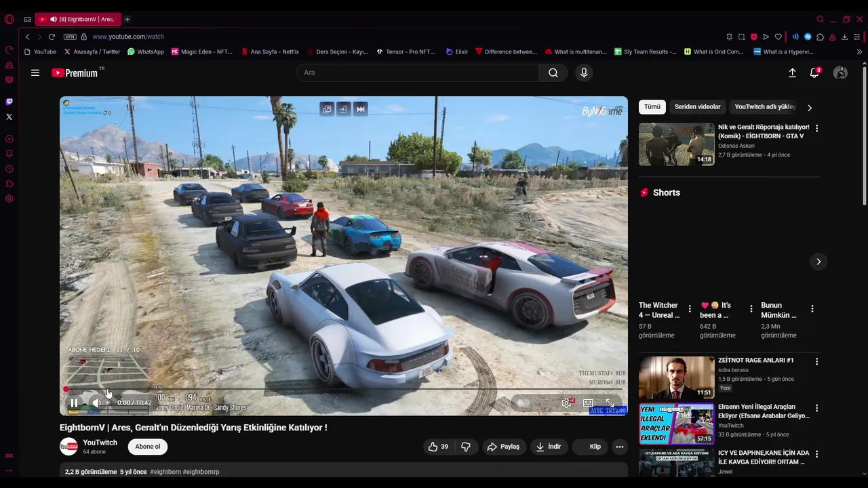Open the Easy Setup menu icon

click(x=857, y=37)
